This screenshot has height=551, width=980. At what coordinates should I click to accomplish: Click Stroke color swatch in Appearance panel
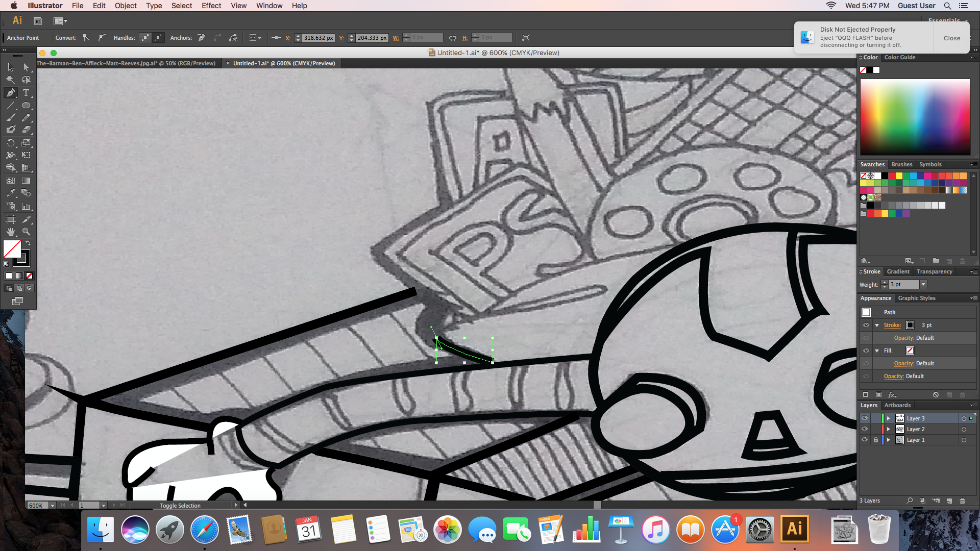[x=910, y=325]
